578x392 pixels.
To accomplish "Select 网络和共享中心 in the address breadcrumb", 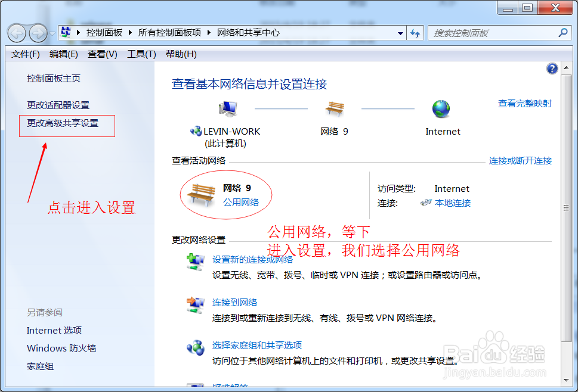I will [248, 33].
